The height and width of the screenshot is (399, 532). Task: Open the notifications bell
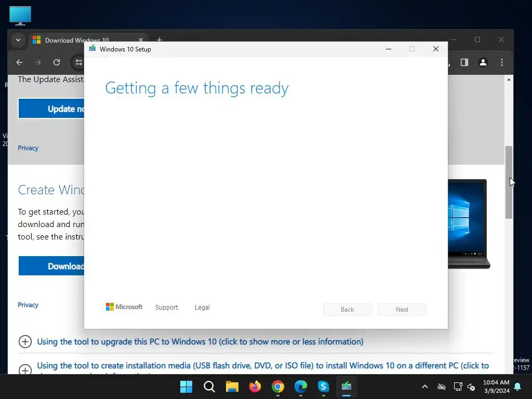coord(518,387)
